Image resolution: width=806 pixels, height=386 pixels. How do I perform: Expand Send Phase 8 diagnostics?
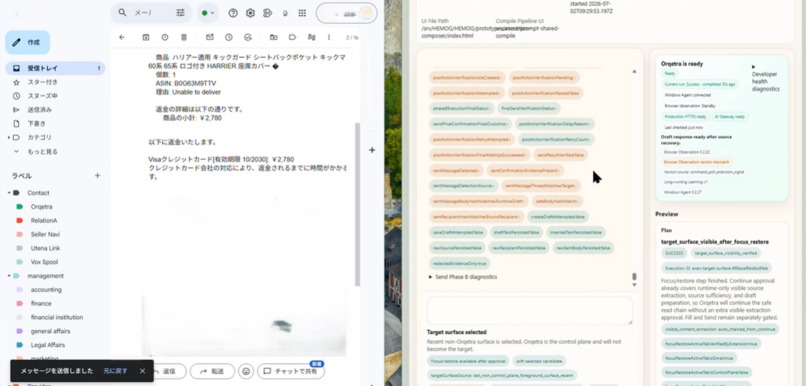pyautogui.click(x=463, y=277)
